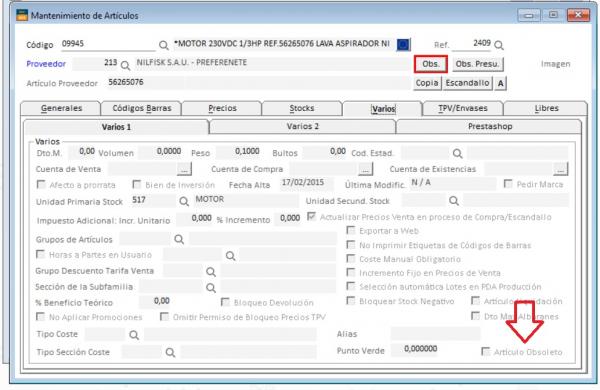
Task: Check Incremento Fijo en Precios de Venta
Action: point(351,273)
